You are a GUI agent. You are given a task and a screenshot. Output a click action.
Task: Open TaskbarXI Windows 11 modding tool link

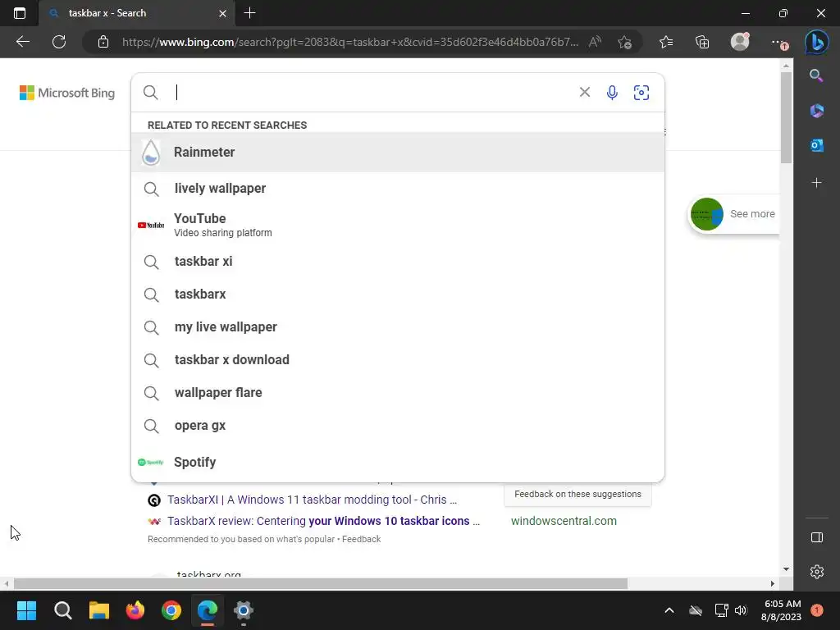[312, 500]
